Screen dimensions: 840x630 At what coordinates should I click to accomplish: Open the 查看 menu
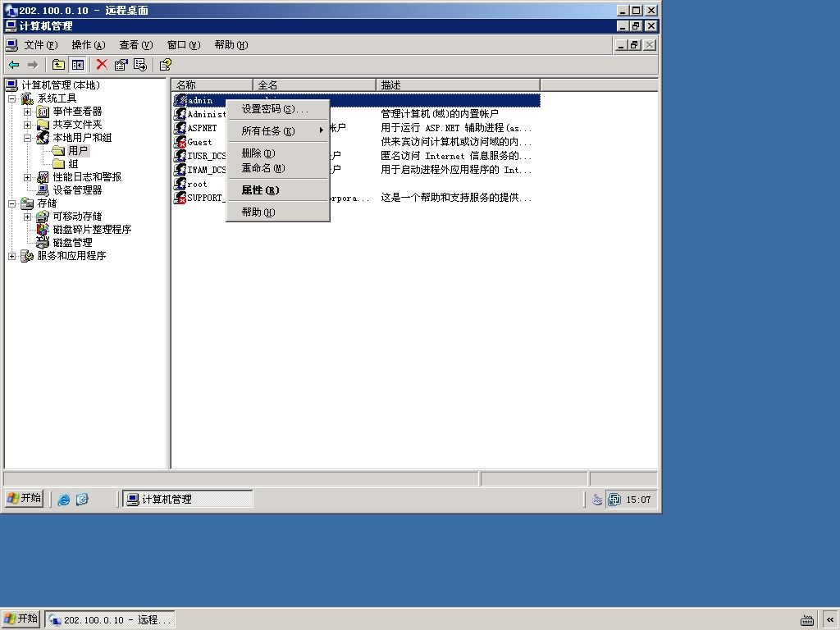click(x=135, y=45)
